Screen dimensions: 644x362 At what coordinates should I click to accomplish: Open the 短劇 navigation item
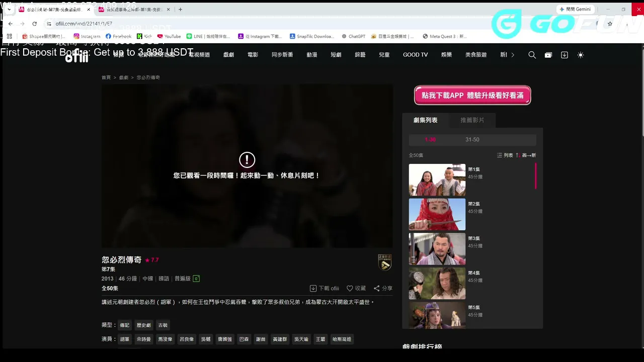coord(336,55)
